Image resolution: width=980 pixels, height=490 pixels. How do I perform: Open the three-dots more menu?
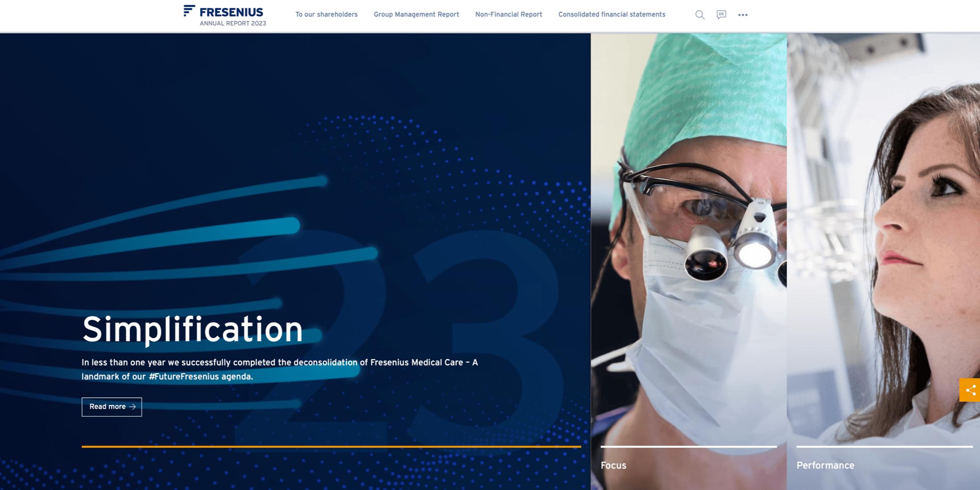pos(743,15)
